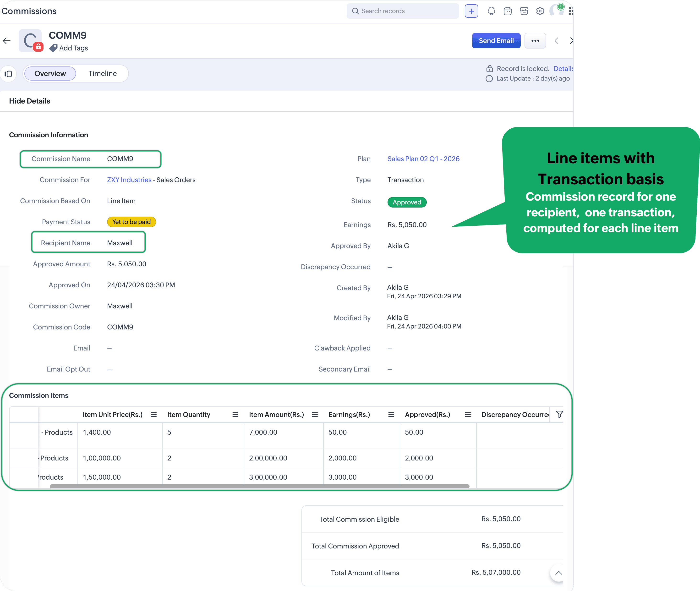This screenshot has height=591, width=700.
Task: Toggle the side panel layout icon
Action: [8, 74]
